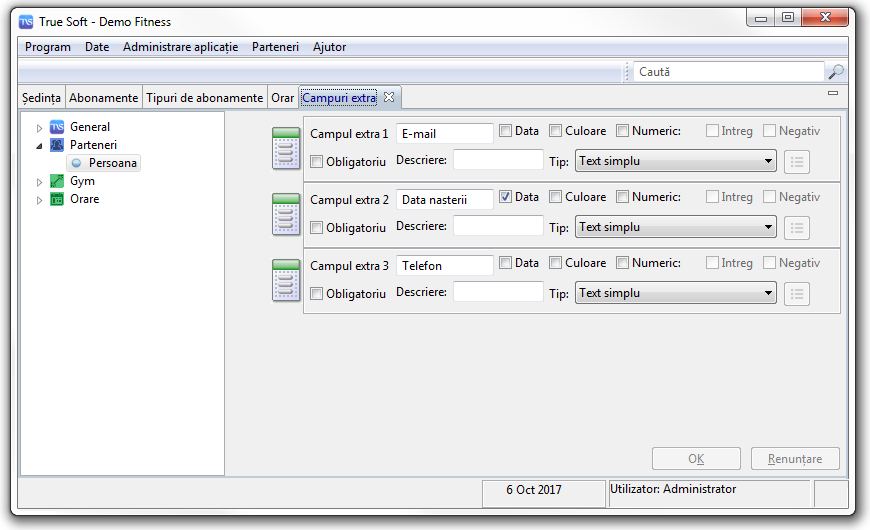Click the form icon beside Campul extra 3
The height and width of the screenshot is (530, 870).
tap(286, 280)
